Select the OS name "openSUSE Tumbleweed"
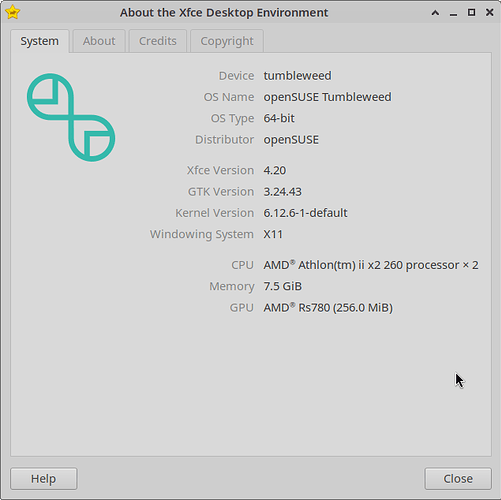Viewport: 501px width, 500px height. [327, 97]
